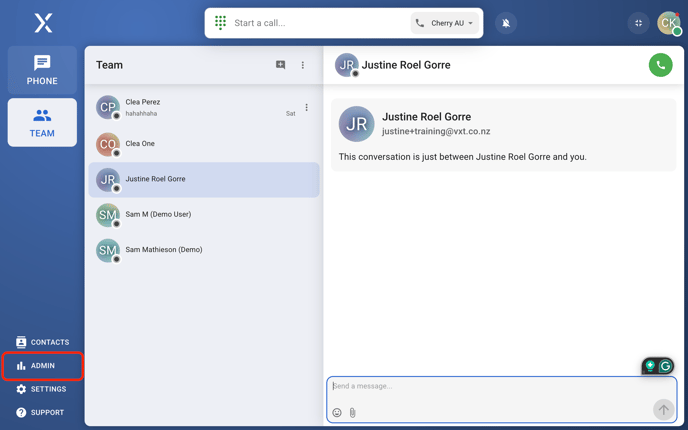Select Sam Mathieson (Demo) conversation
The height and width of the screenshot is (430, 688).
point(204,250)
